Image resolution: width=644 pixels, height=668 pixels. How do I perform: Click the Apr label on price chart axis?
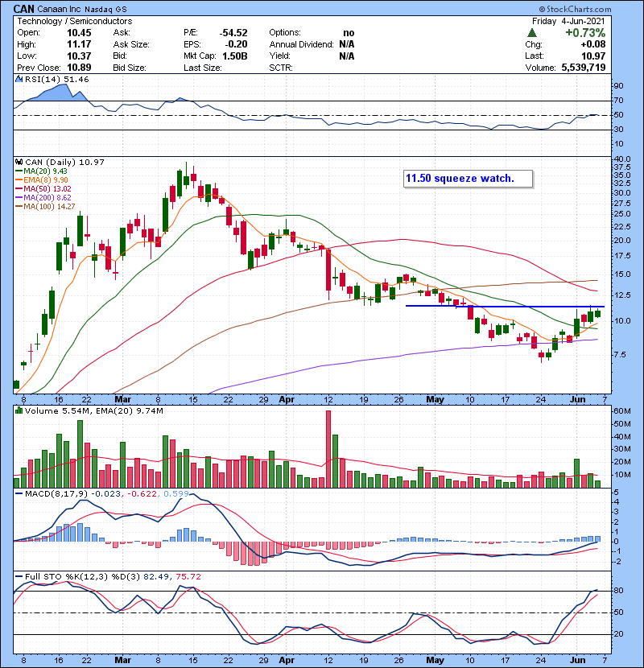click(x=287, y=399)
